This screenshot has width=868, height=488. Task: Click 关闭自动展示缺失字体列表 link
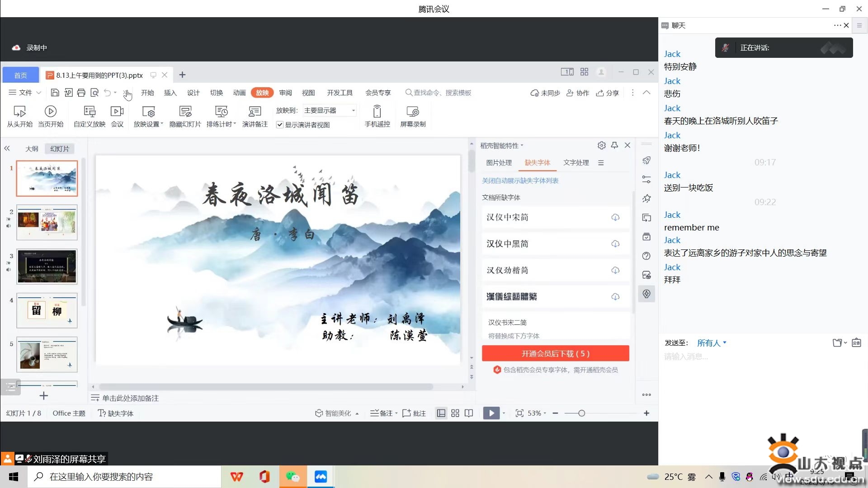520,180
